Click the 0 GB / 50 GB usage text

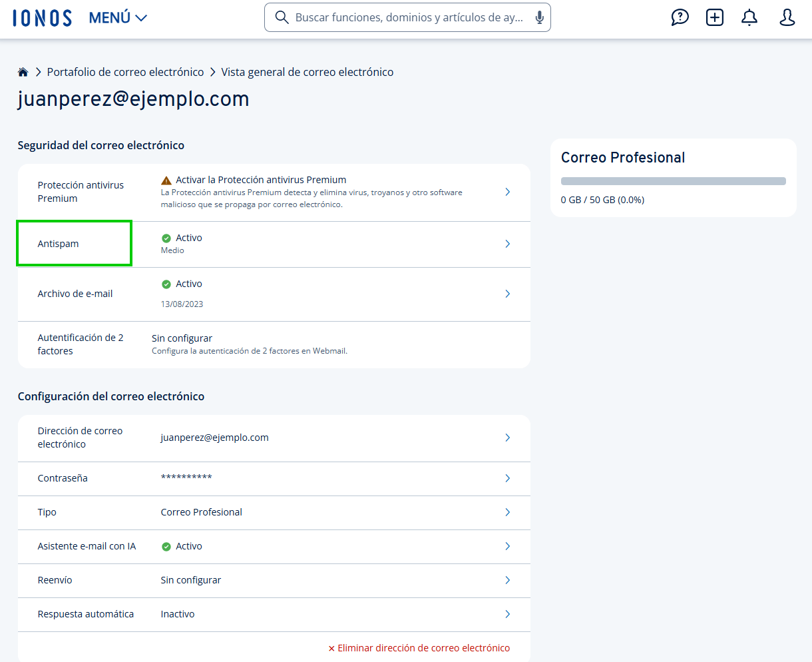click(x=602, y=200)
